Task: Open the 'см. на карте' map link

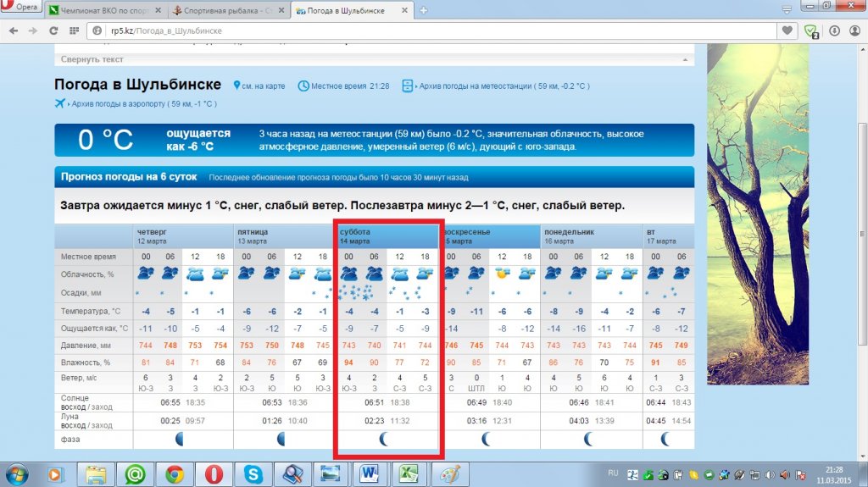Action: pos(264,86)
